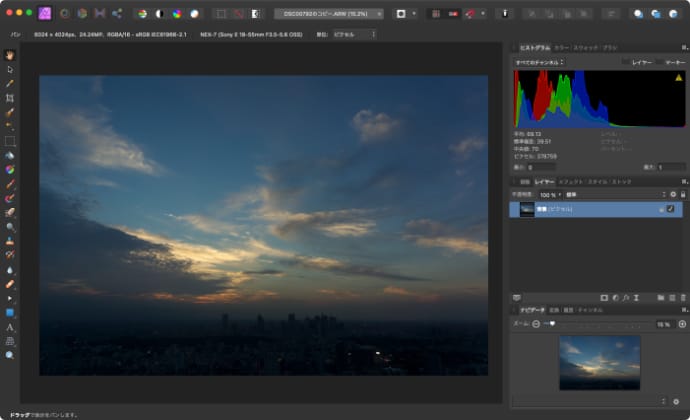Select the Move tool arrow

pos(10,69)
